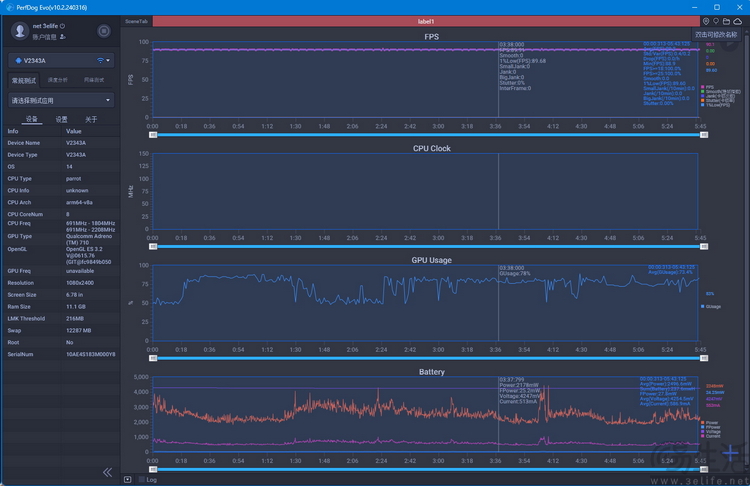The height and width of the screenshot is (486, 750).
Task: Toggle the 1%Low(FPS) legend series
Action: [x=716, y=105]
